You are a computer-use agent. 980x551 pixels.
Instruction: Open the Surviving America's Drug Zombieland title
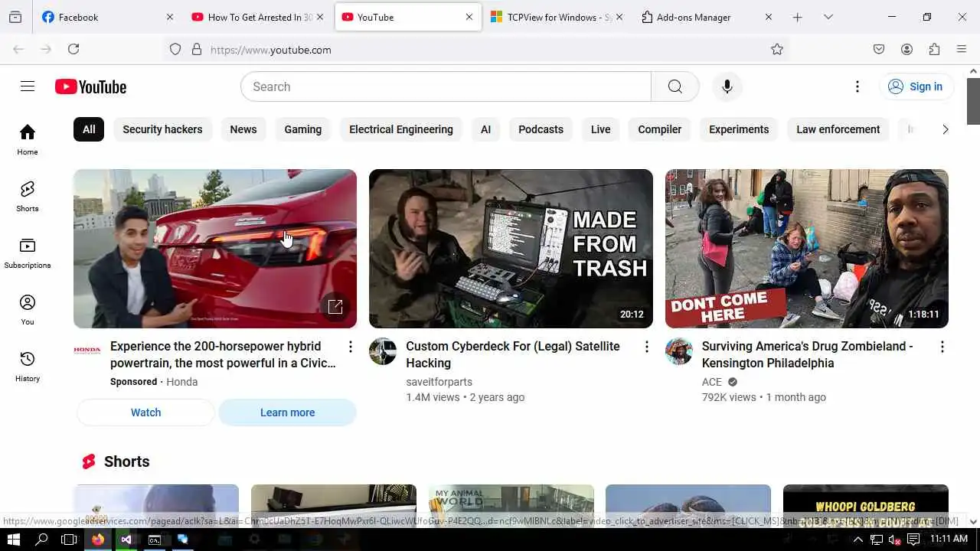coord(807,354)
